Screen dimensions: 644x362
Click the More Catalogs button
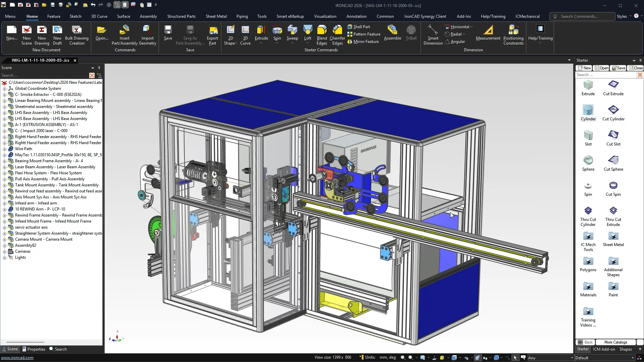(615, 342)
